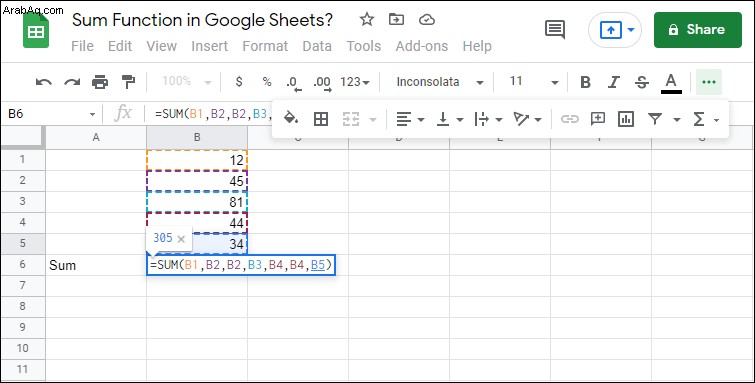The height and width of the screenshot is (383, 755).
Task: Click the B6 name box field
Action: click(52, 114)
